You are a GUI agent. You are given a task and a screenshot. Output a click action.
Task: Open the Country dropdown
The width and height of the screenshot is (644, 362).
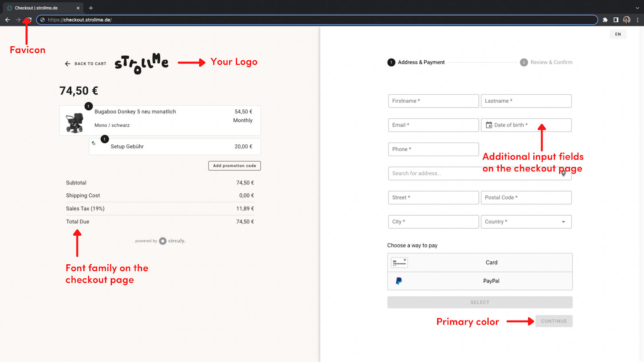(563, 222)
